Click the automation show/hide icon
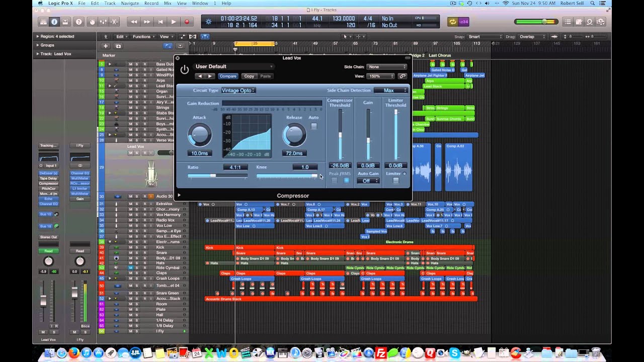644x362 pixels. [182, 37]
